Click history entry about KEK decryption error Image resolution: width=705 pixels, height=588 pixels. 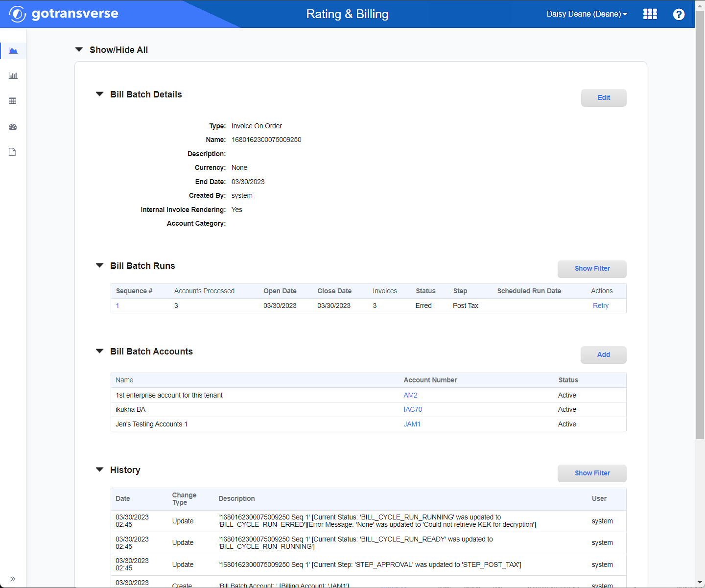tap(377, 521)
